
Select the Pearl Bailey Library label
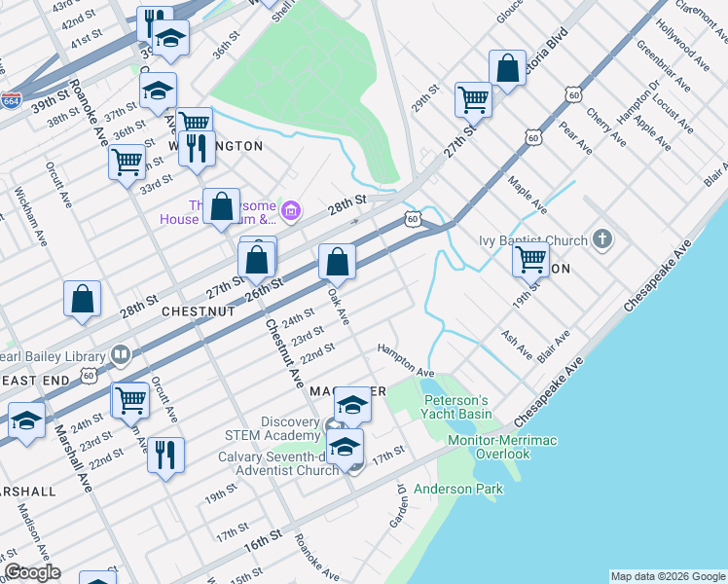53,356
